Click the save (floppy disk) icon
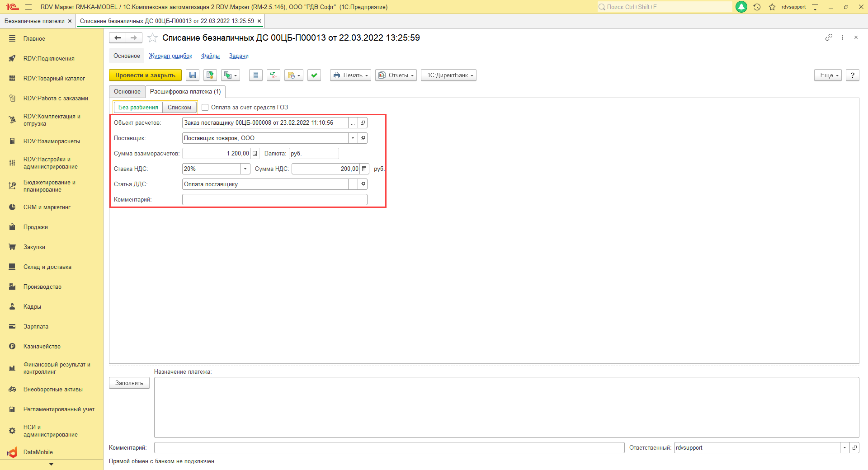Image resolution: width=868 pixels, height=470 pixels. point(193,75)
